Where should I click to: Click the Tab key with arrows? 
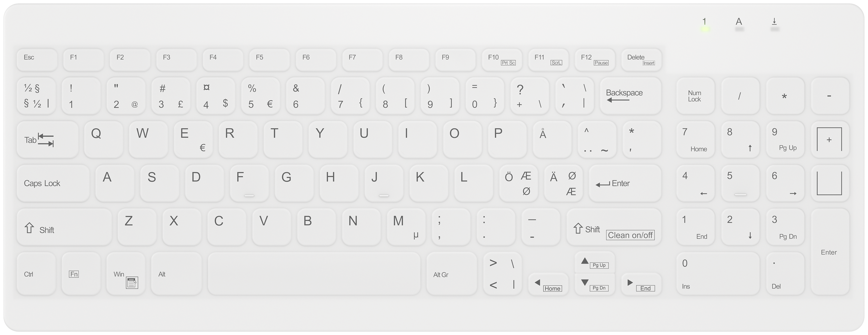click(x=47, y=140)
